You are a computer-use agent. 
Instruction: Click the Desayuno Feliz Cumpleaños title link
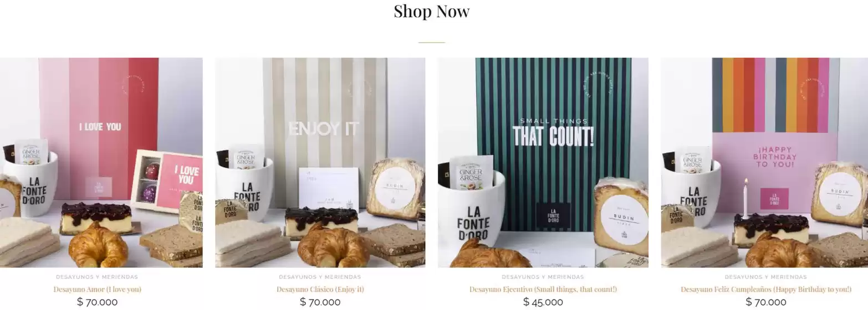(766, 290)
